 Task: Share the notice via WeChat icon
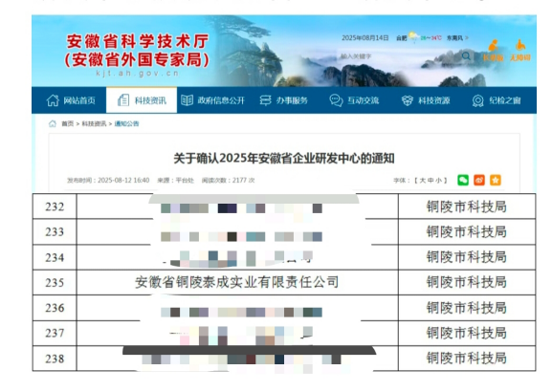tap(463, 180)
